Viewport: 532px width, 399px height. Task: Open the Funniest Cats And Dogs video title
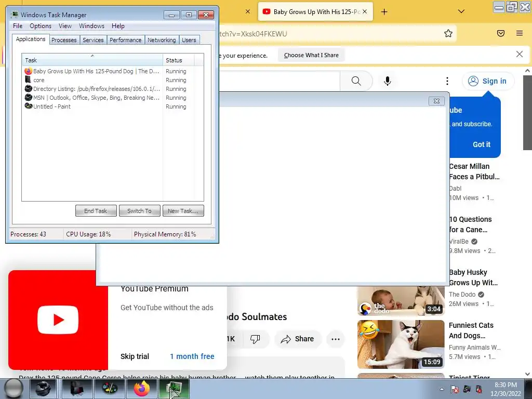coord(471,330)
